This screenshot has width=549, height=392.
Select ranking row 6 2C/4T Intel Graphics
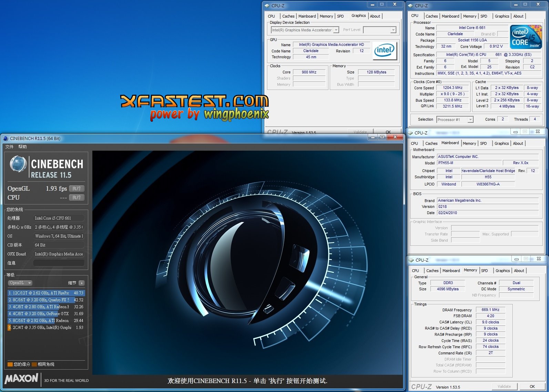click(x=46, y=328)
